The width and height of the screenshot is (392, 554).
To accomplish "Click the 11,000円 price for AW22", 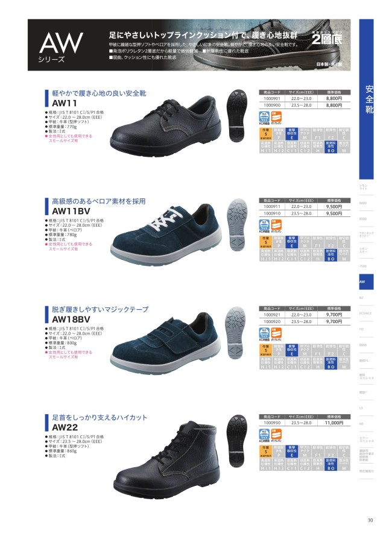I will tap(334, 423).
